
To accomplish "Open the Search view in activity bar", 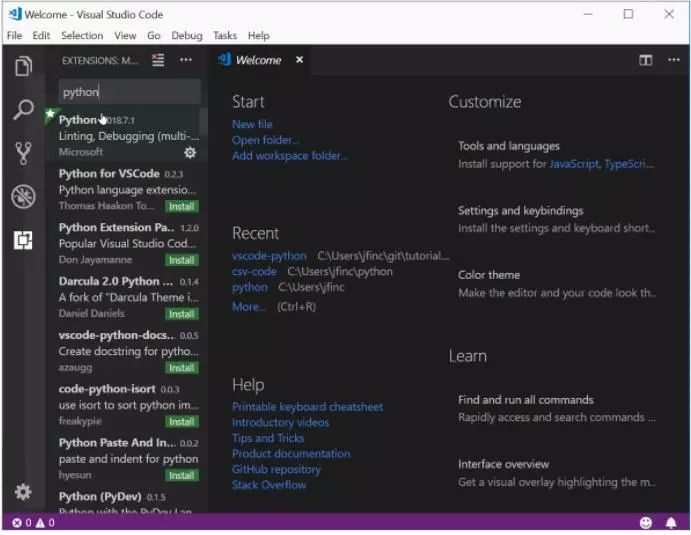I will coord(23,110).
